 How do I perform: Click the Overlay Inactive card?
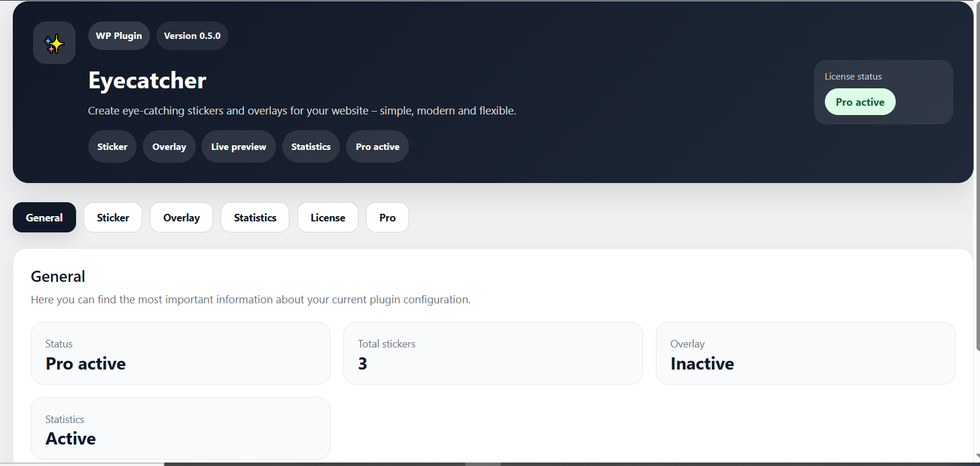coord(805,353)
